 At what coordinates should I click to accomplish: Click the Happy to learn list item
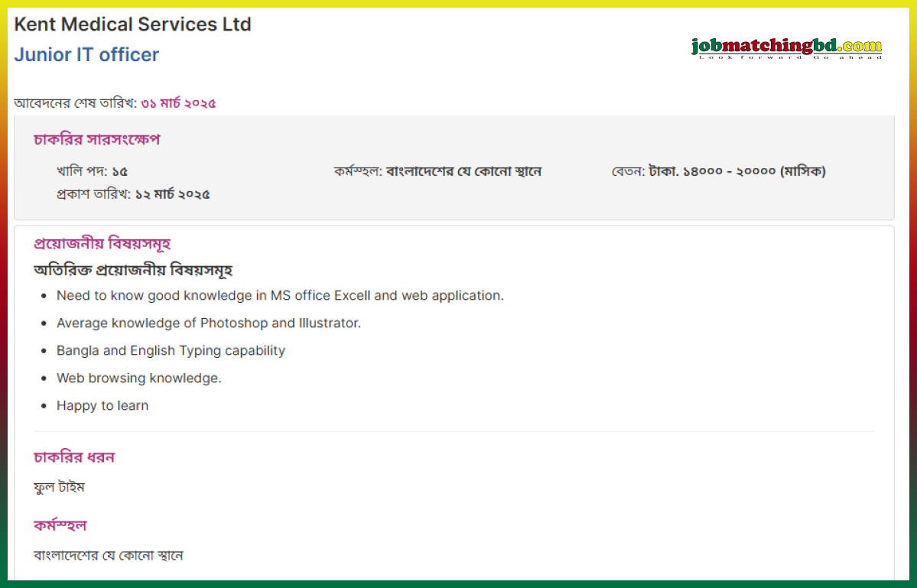point(102,405)
